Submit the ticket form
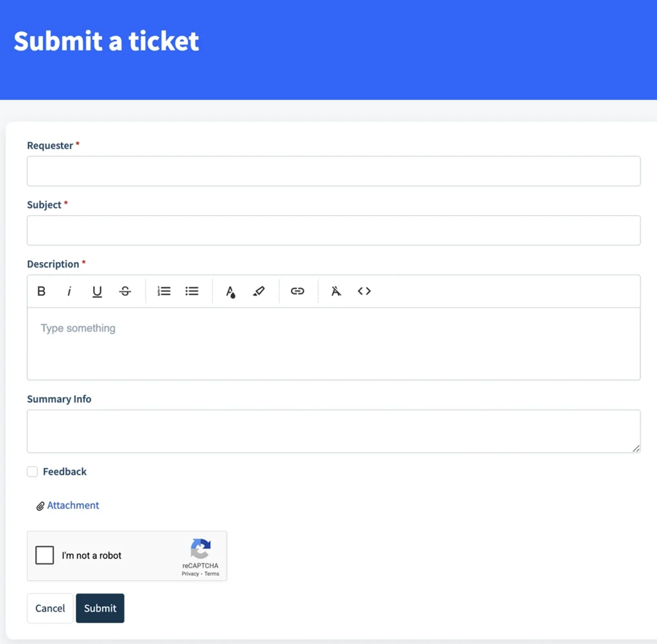Image resolution: width=657 pixels, height=644 pixels. pos(100,608)
